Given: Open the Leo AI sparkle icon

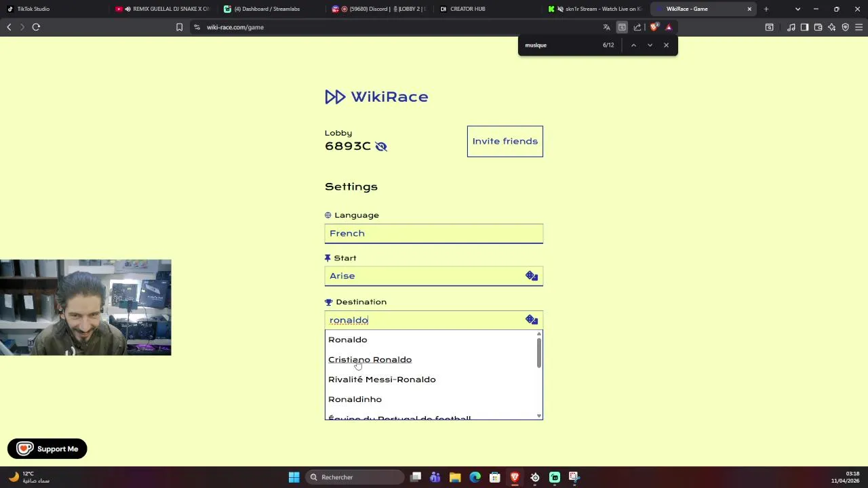Looking at the screenshot, I should [x=831, y=27].
